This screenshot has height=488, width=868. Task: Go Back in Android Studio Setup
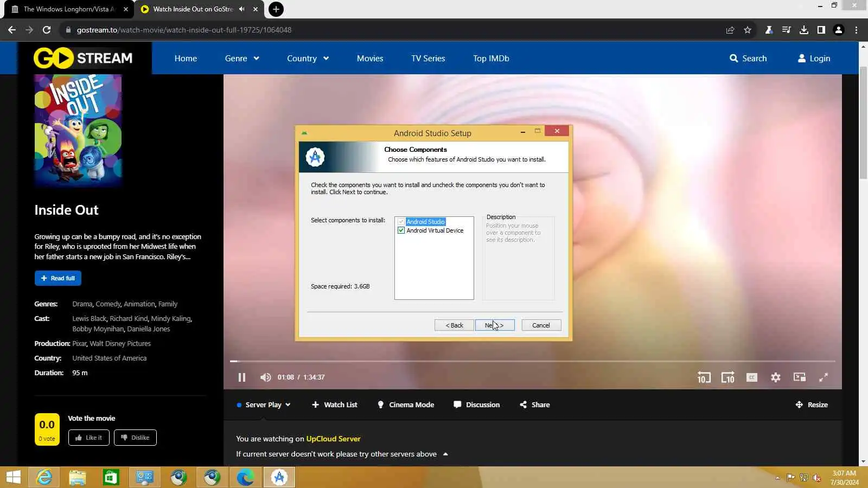(454, 325)
